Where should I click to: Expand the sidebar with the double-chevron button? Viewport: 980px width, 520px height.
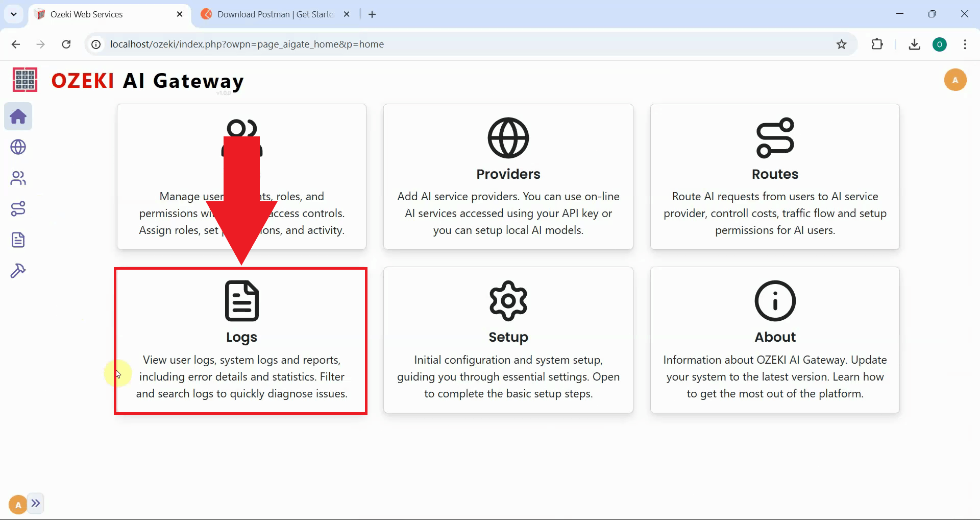coord(36,504)
